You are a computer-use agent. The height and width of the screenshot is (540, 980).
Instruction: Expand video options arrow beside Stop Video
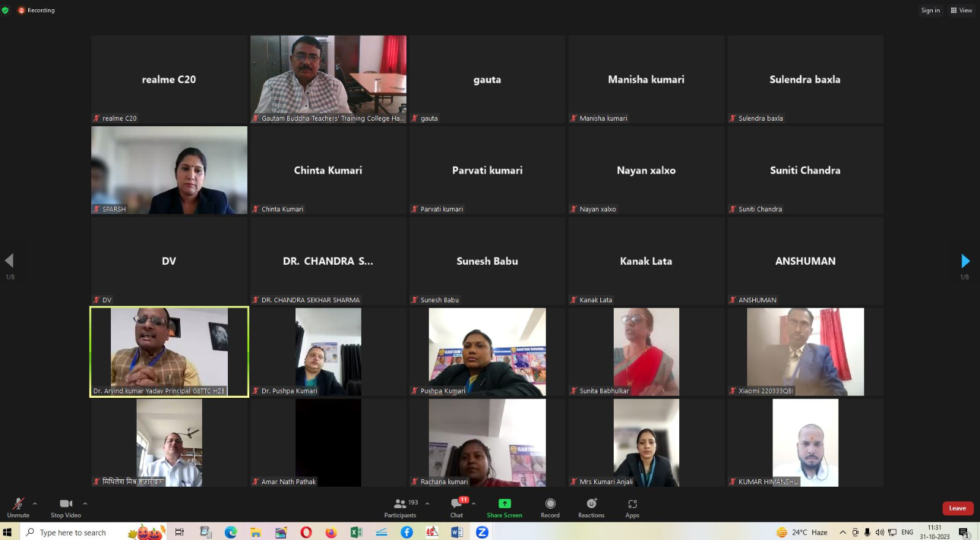85,503
